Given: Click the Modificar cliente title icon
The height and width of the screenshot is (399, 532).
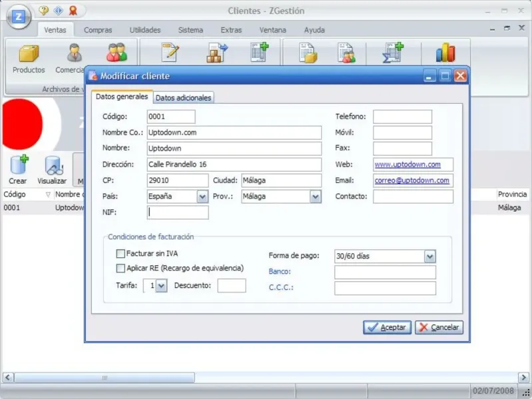Looking at the screenshot, I should click(93, 76).
